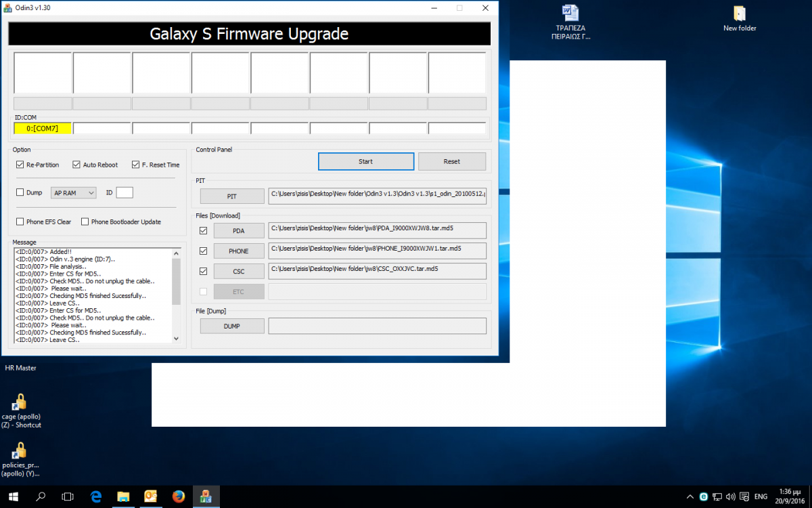Select 'Odin v.3 engine (ID:7)..' log line
This screenshot has height=508, width=812.
pos(65,259)
